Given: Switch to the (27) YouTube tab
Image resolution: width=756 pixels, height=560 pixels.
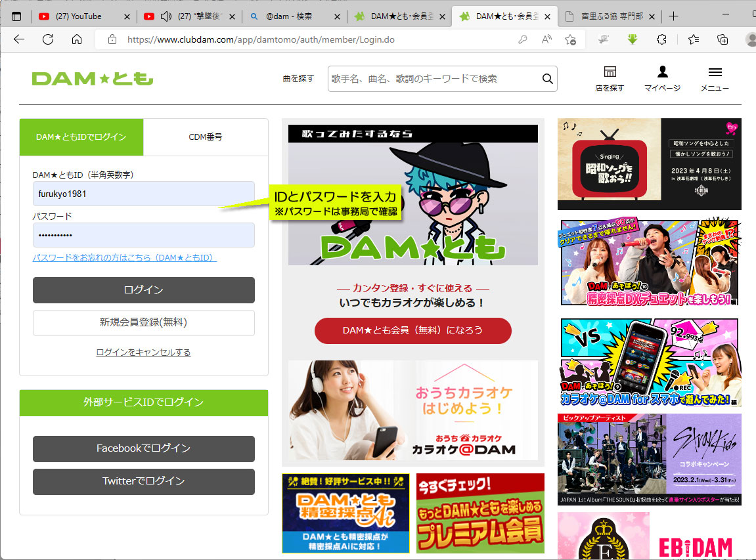Looking at the screenshot, I should [79, 16].
